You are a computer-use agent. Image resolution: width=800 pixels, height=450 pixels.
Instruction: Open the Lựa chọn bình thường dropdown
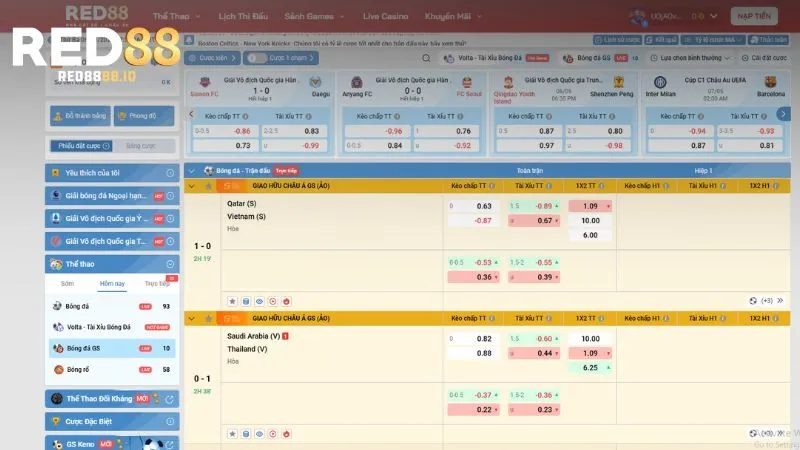690,58
